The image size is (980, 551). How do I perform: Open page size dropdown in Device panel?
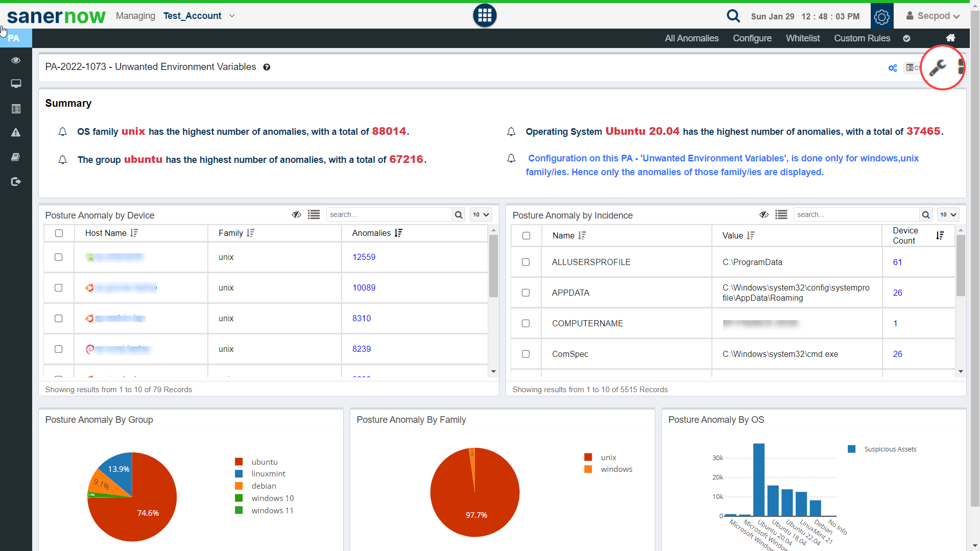(x=481, y=215)
